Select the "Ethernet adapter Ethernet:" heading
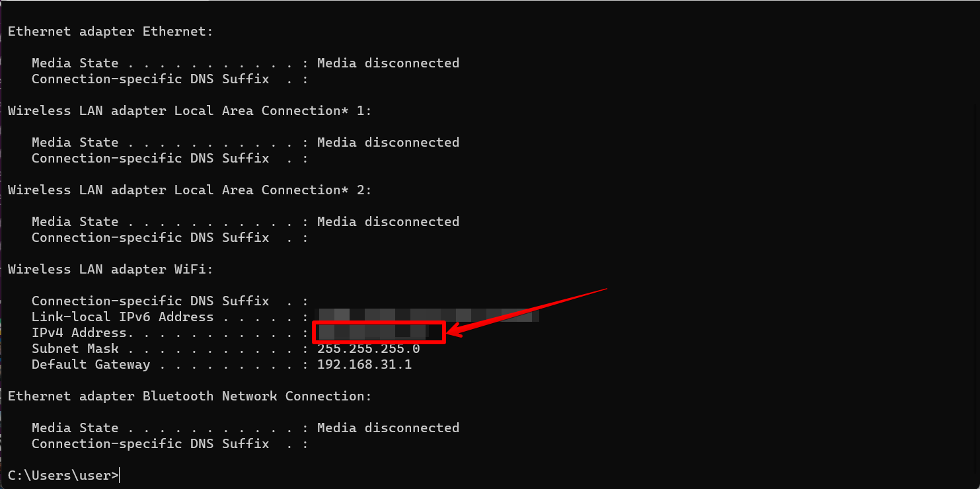Viewport: 980px width, 489px height. point(110,31)
